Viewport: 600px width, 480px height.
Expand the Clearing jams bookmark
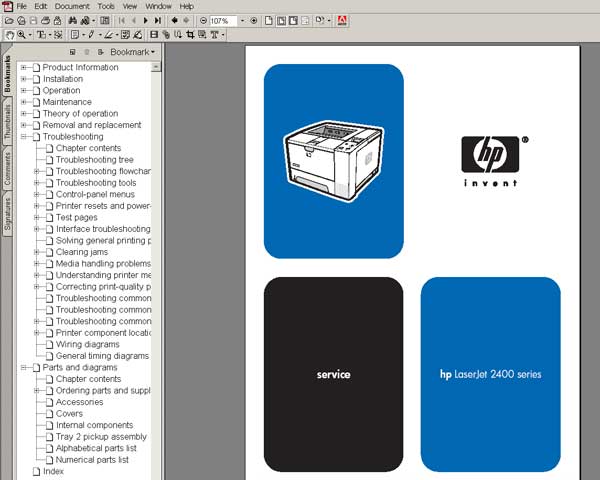[x=37, y=252]
